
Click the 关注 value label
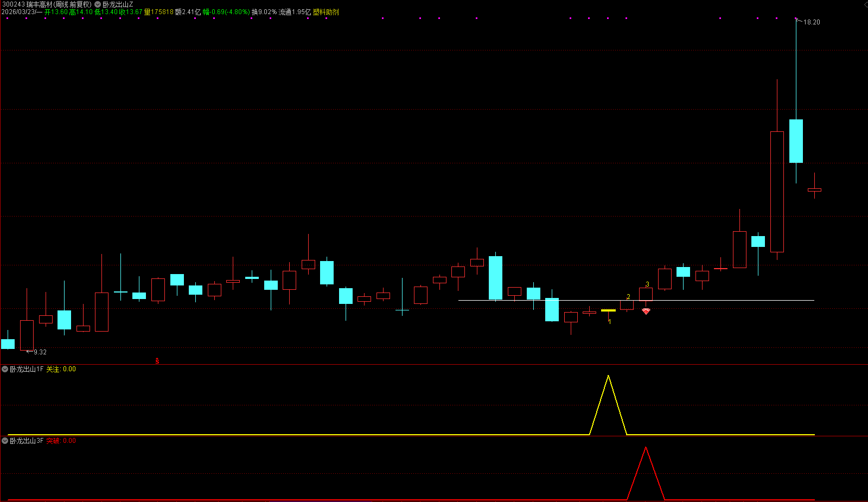tap(53, 369)
